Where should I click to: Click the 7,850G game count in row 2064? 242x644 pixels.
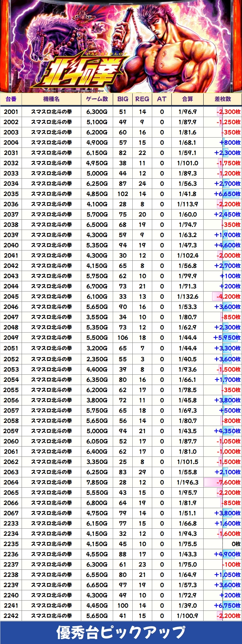pos(97,482)
